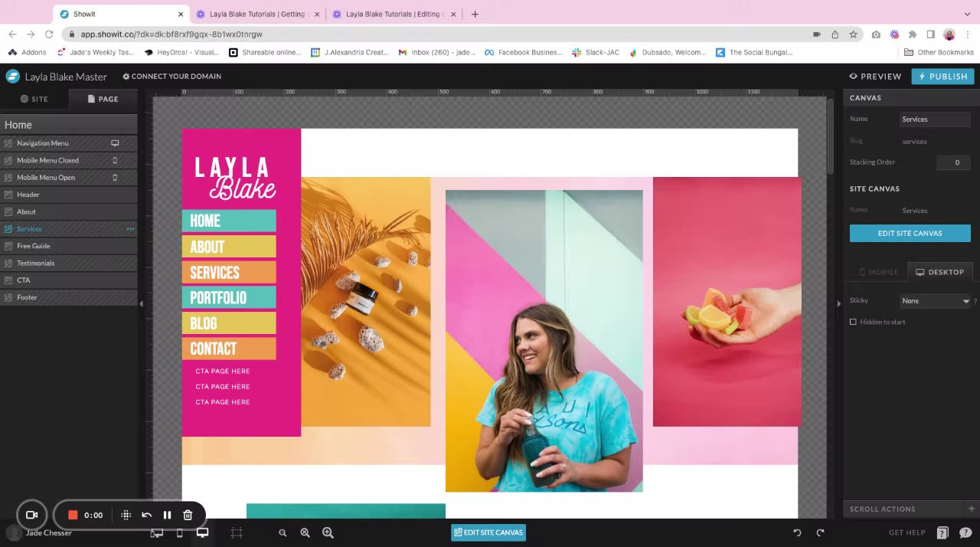Screen dimensions: 980x547
Task: Select the Header canvas in the list
Action: [x=69, y=195]
